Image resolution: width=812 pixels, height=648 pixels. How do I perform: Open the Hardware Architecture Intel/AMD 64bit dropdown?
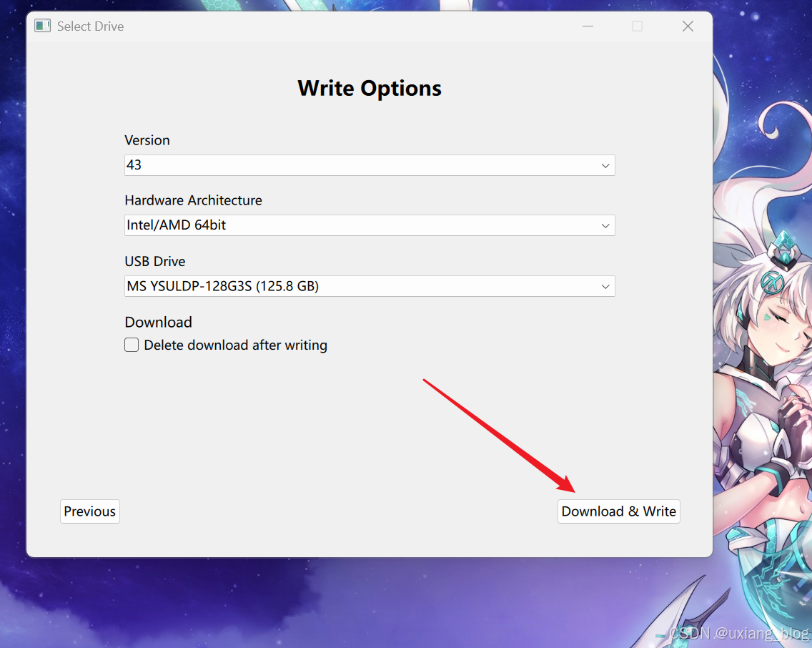tap(370, 225)
